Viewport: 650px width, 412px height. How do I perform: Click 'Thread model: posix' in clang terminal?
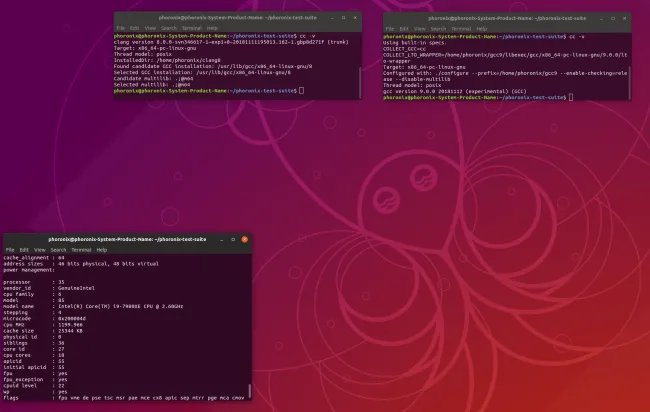click(x=143, y=54)
